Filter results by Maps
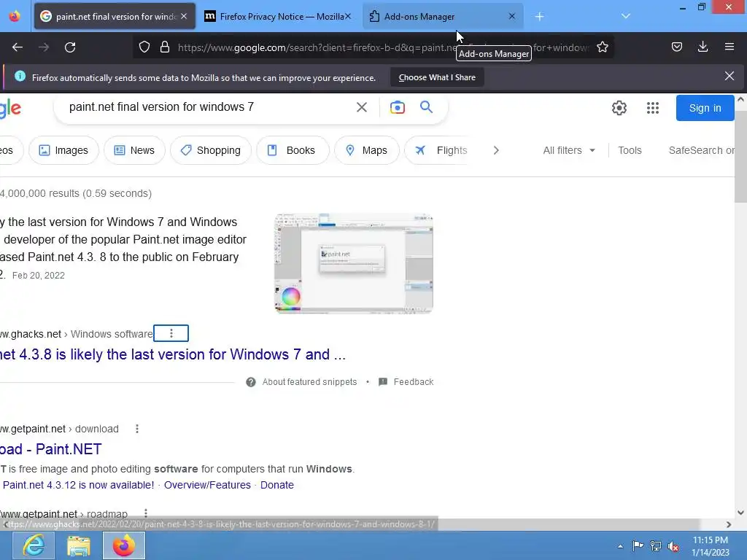 tap(366, 150)
